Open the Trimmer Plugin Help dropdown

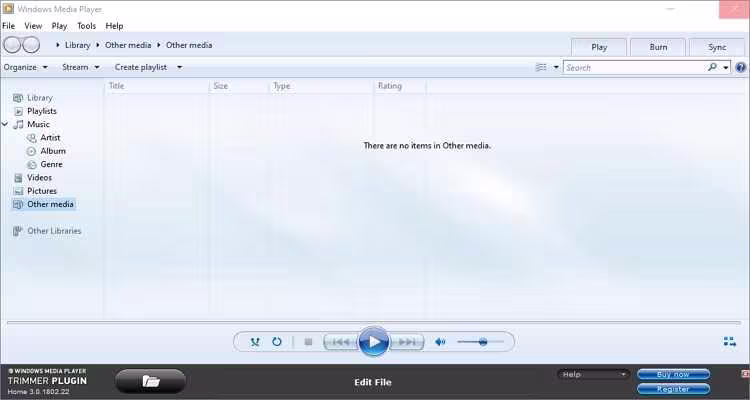pyautogui.click(x=593, y=374)
